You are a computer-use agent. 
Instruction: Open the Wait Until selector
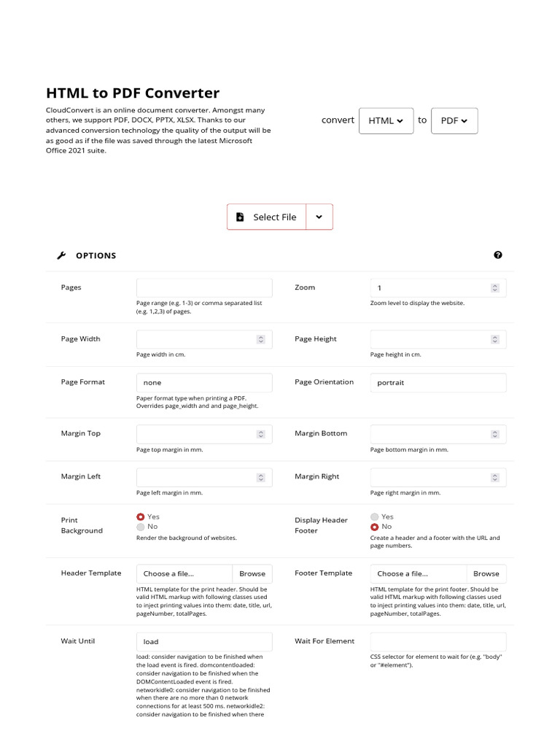click(x=204, y=642)
